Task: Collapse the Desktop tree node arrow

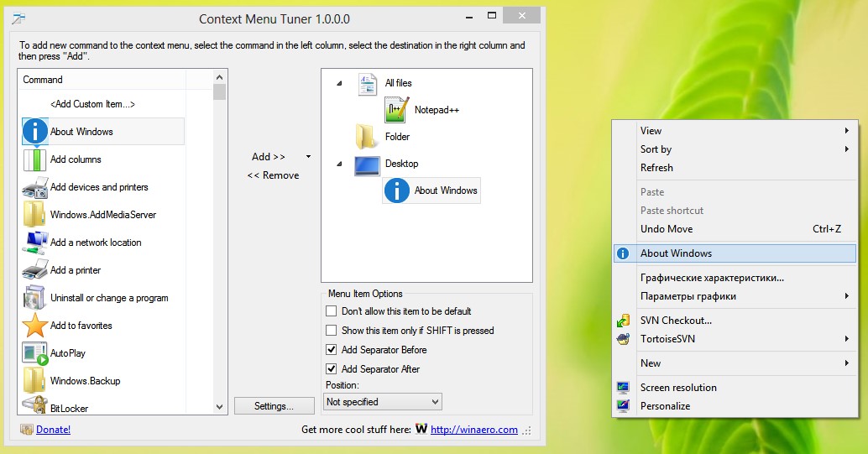Action: [339, 164]
